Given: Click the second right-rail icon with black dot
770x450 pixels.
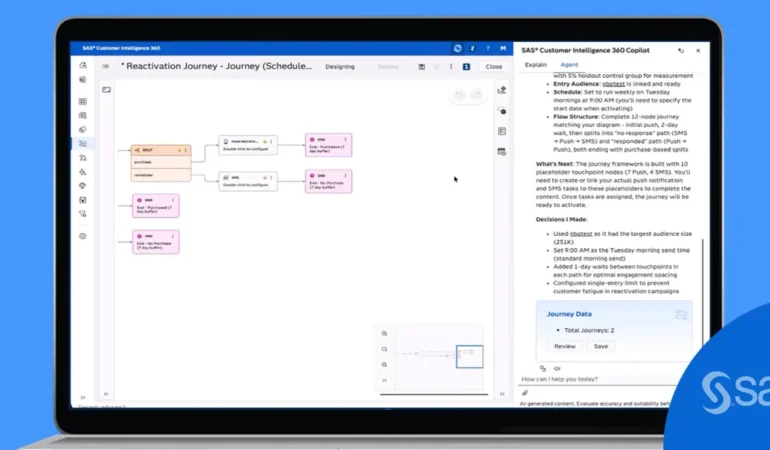Looking at the screenshot, I should point(501,111).
